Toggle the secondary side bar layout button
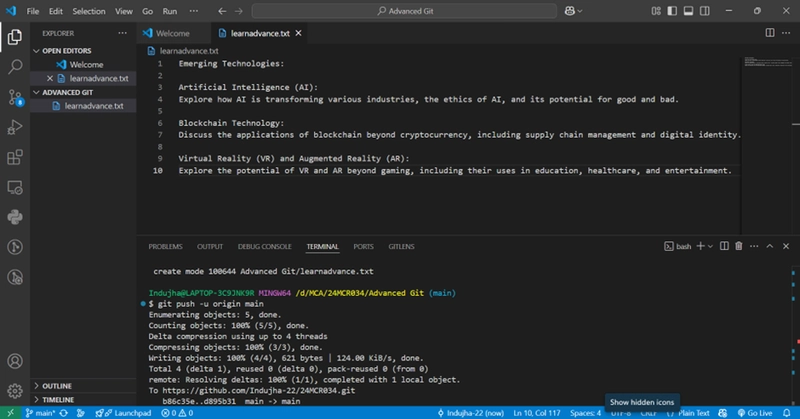The height and width of the screenshot is (419, 800). pyautogui.click(x=705, y=11)
